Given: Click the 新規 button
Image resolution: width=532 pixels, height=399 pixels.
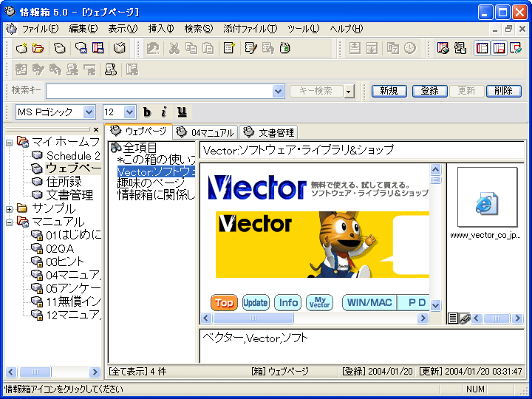Looking at the screenshot, I should click(389, 91).
